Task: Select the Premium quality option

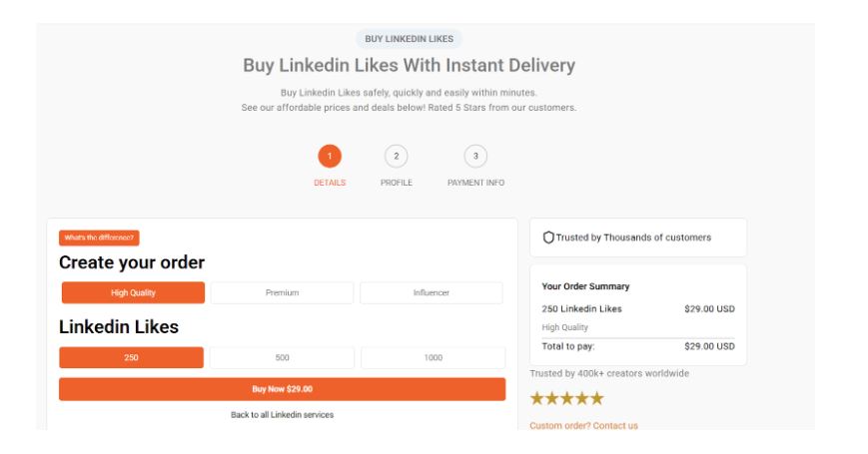Action: coord(282,292)
